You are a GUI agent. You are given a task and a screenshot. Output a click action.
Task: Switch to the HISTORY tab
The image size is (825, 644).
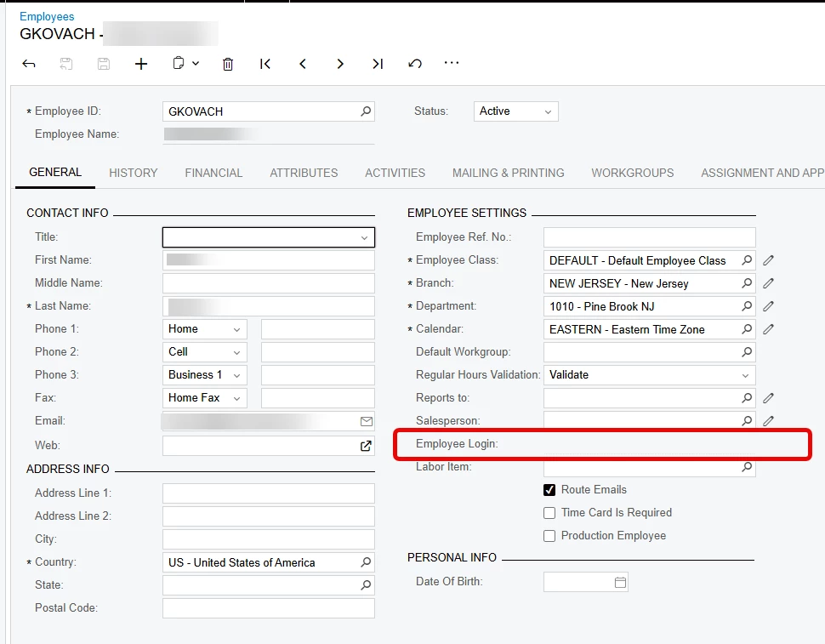point(134,173)
